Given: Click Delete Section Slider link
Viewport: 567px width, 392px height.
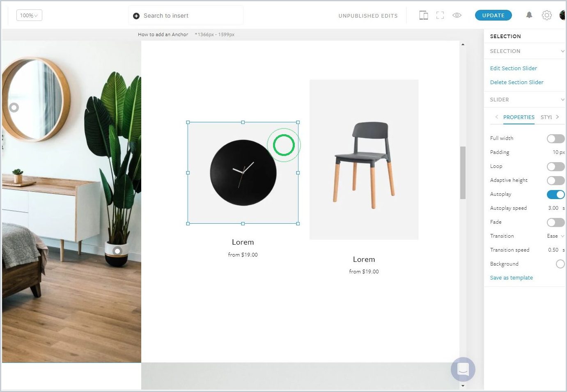Looking at the screenshot, I should pyautogui.click(x=516, y=83).
